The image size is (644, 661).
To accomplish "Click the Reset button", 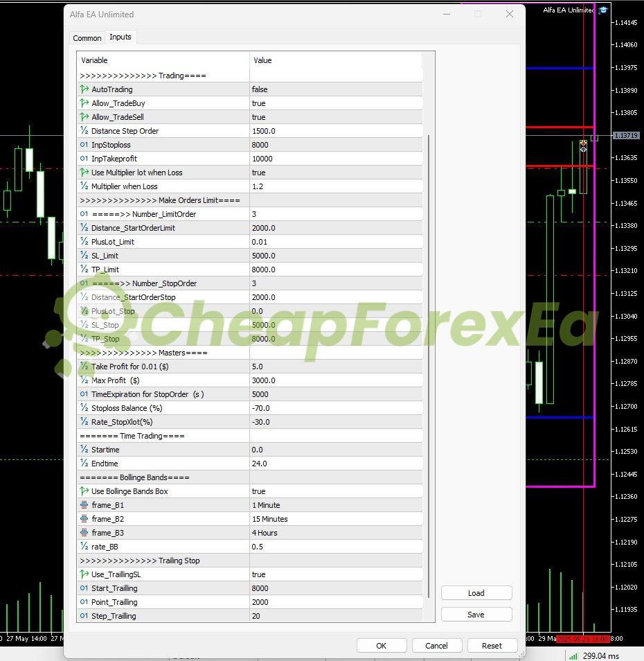I will (492, 645).
